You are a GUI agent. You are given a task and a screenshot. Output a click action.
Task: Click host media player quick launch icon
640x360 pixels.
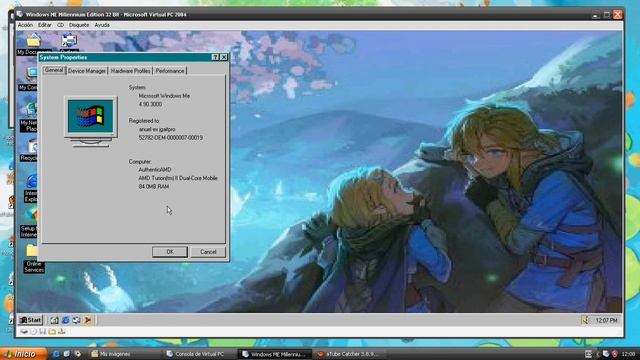click(x=77, y=354)
